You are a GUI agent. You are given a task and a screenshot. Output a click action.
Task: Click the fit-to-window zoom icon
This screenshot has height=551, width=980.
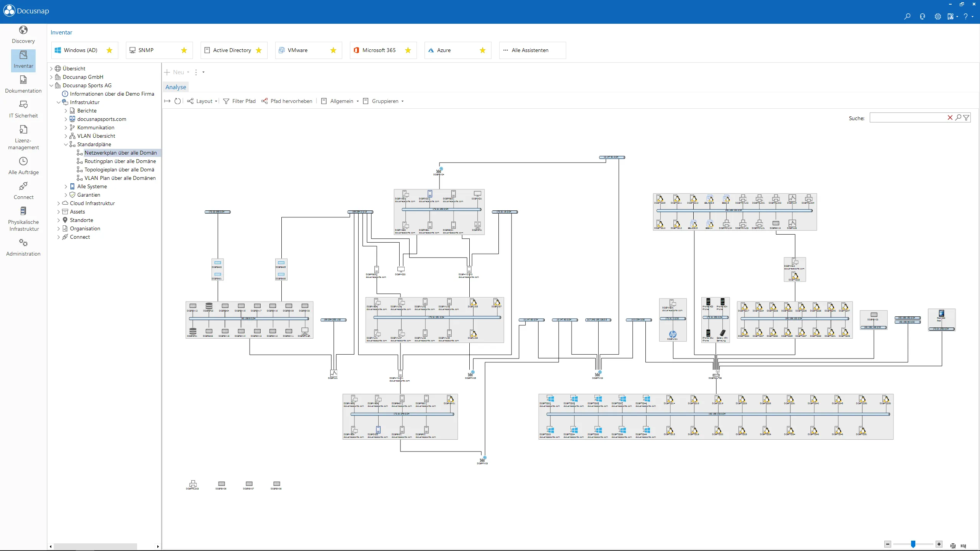pos(953,546)
